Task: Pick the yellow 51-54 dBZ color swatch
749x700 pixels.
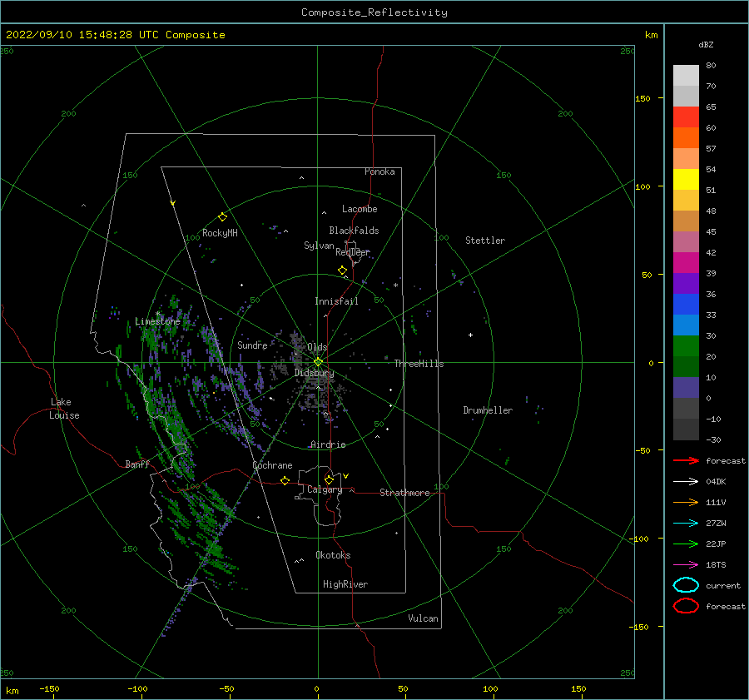Action: click(686, 180)
